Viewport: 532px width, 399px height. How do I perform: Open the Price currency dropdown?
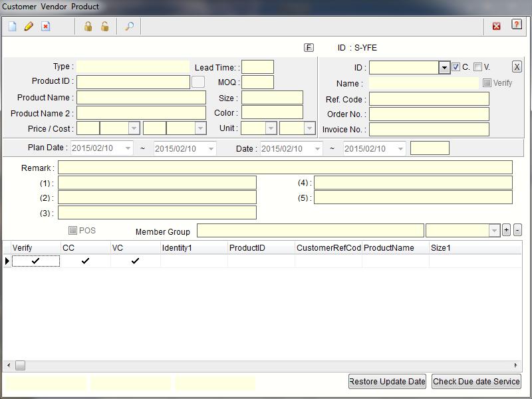(x=134, y=128)
